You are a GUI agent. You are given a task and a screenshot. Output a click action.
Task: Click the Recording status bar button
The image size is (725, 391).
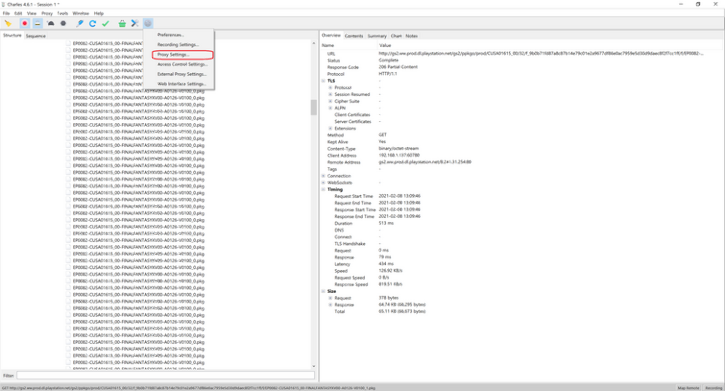tap(713, 388)
